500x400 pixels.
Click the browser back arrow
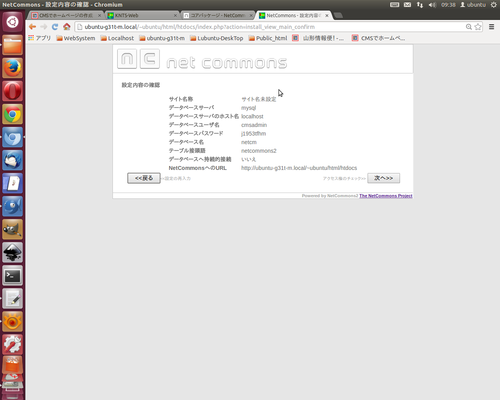point(32,27)
